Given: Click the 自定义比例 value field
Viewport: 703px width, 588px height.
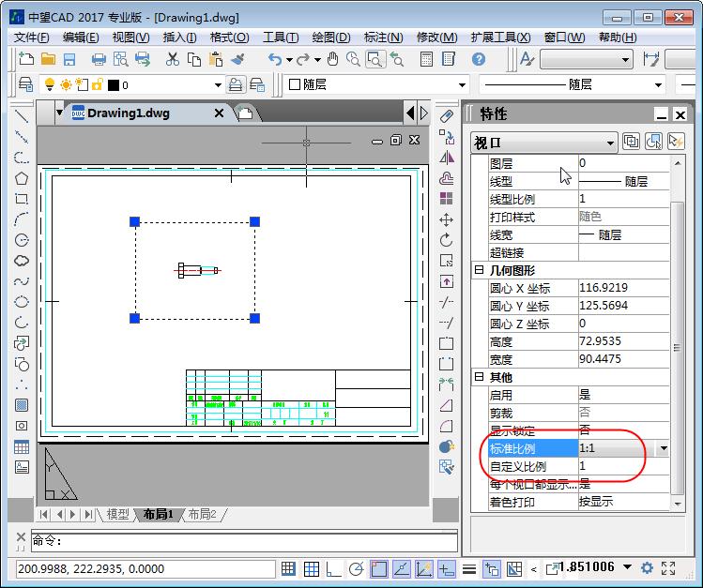Looking at the screenshot, I should coord(623,466).
